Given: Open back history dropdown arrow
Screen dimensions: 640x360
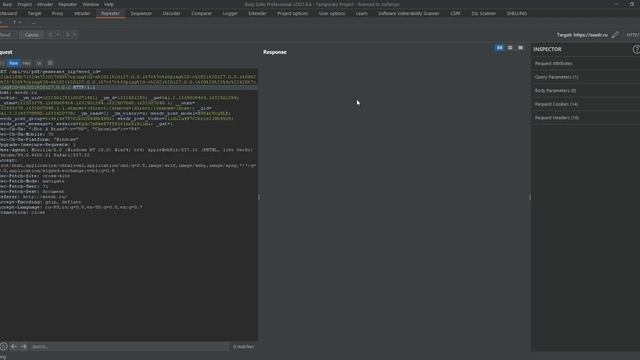Looking at the screenshot, I should (x=58, y=35).
